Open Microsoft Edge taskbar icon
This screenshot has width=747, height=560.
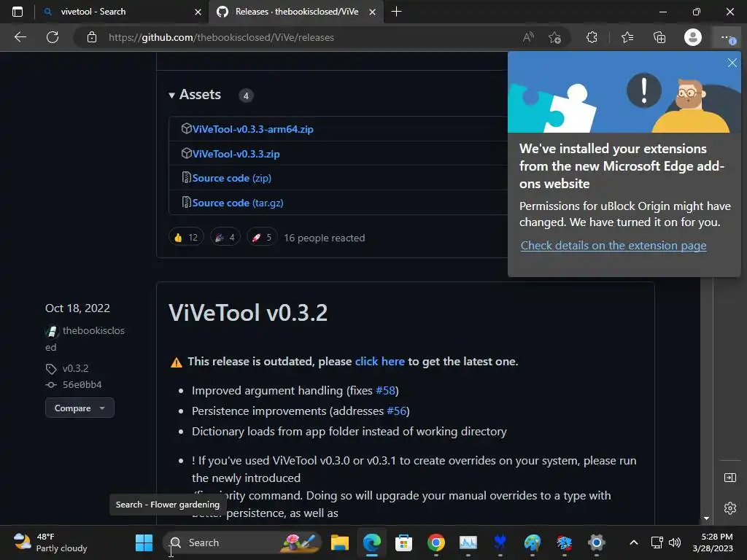[371, 542]
